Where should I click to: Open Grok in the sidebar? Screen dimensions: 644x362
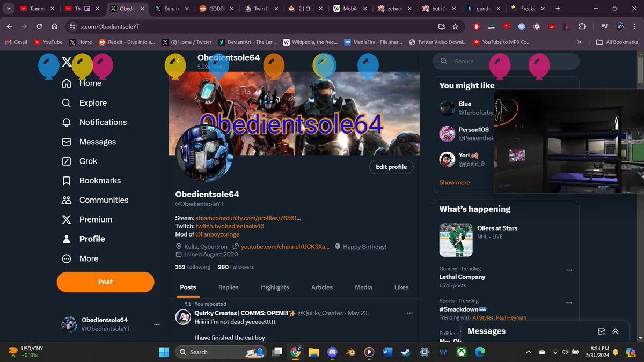tap(79, 161)
